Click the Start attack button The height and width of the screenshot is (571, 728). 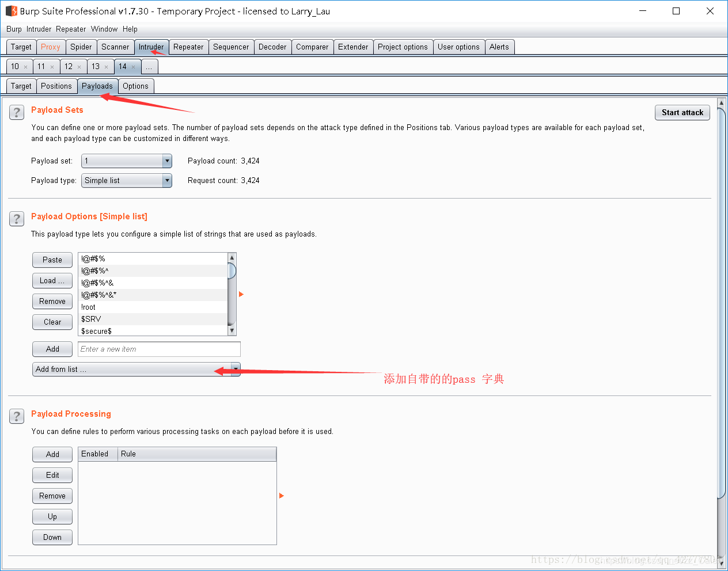pyautogui.click(x=682, y=113)
